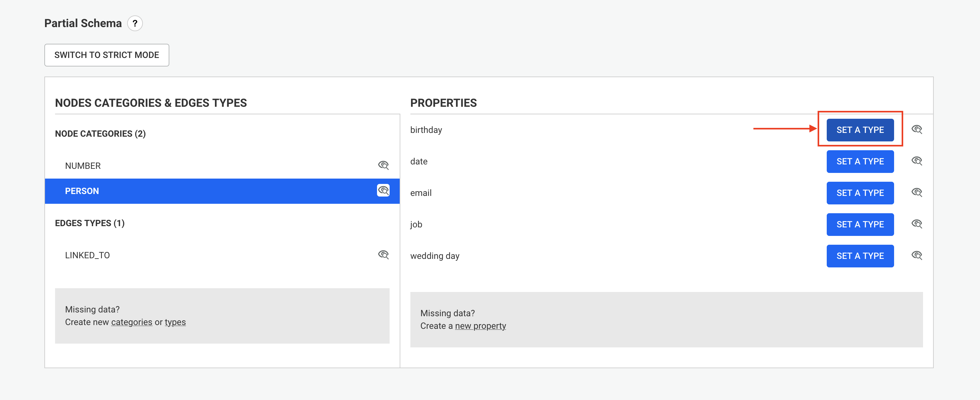Set a type for date property

point(860,161)
